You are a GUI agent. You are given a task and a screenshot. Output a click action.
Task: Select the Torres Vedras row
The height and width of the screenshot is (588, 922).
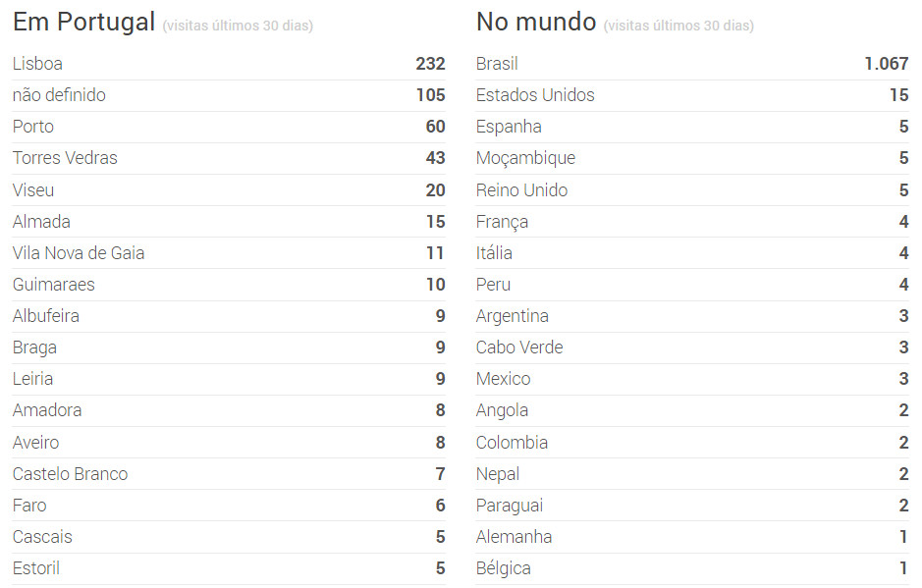(229, 158)
